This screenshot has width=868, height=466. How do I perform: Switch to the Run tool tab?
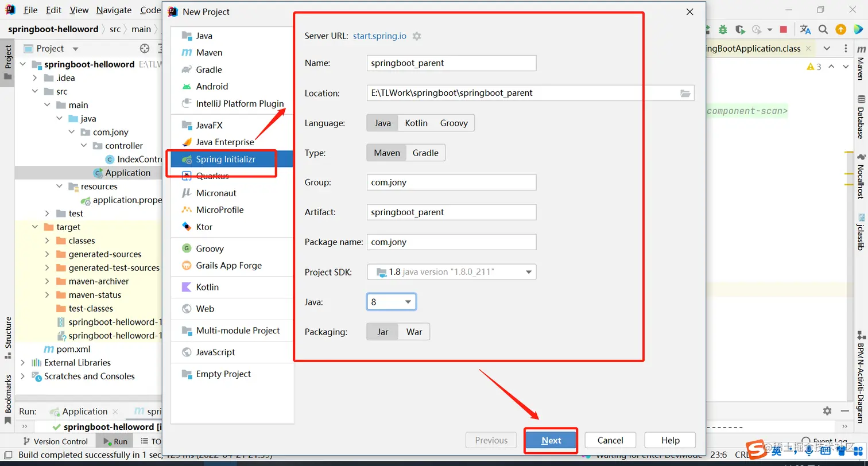coord(115,441)
